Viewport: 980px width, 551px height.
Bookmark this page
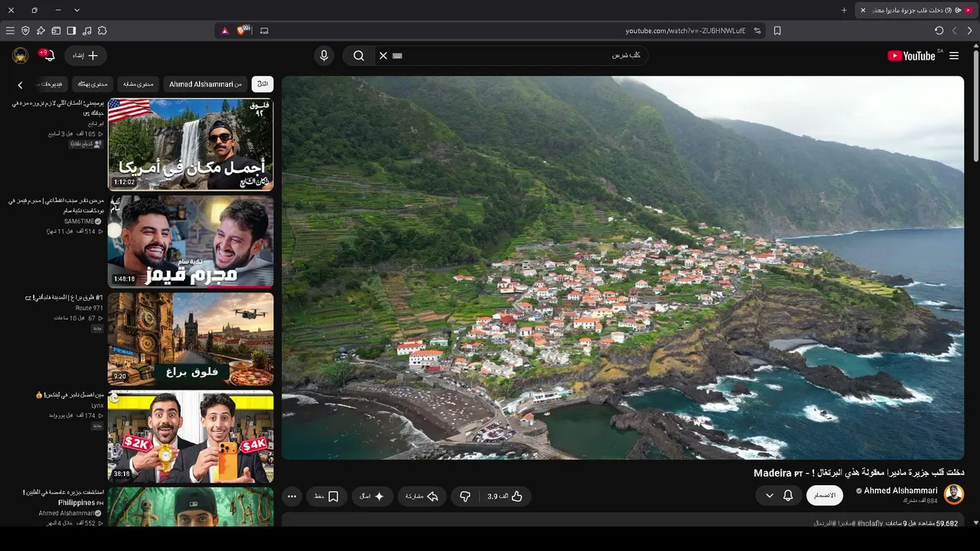pyautogui.click(x=777, y=31)
